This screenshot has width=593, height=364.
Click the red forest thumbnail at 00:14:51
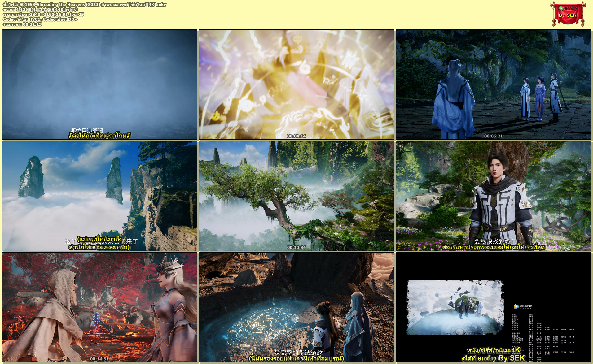coord(99,307)
